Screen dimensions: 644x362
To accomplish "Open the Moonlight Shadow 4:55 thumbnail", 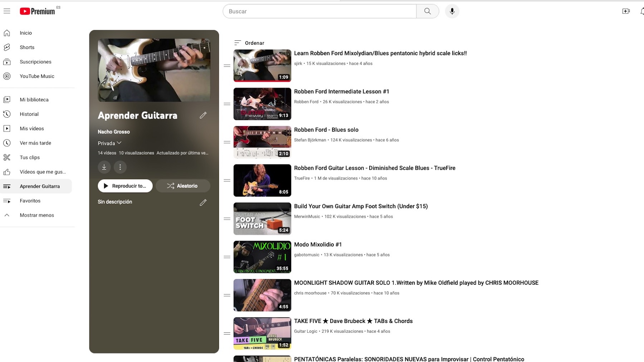I will tap(262, 295).
